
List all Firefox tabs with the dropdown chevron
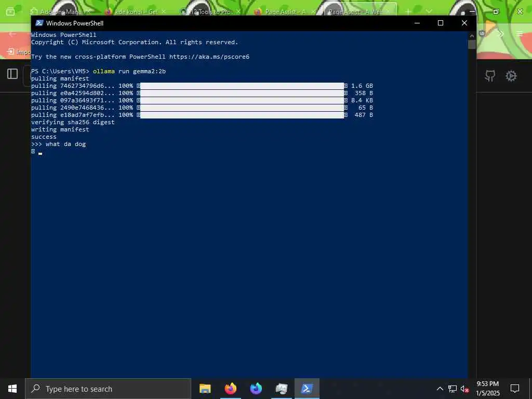429,12
